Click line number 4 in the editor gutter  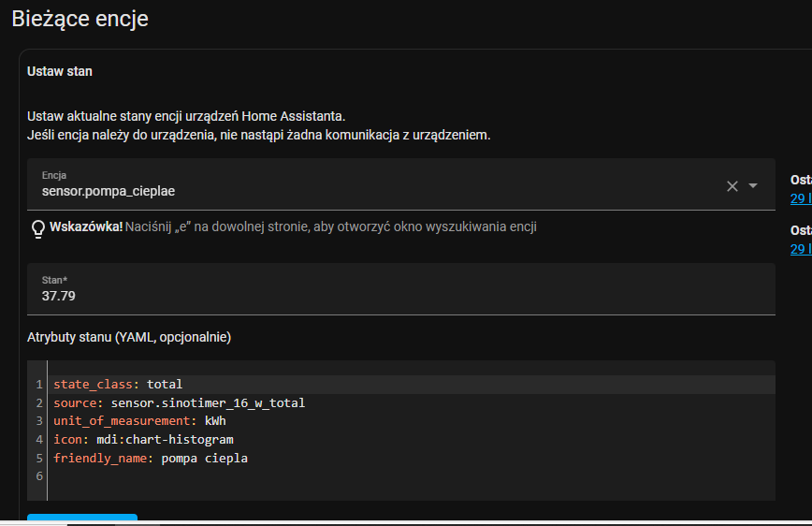pyautogui.click(x=39, y=439)
